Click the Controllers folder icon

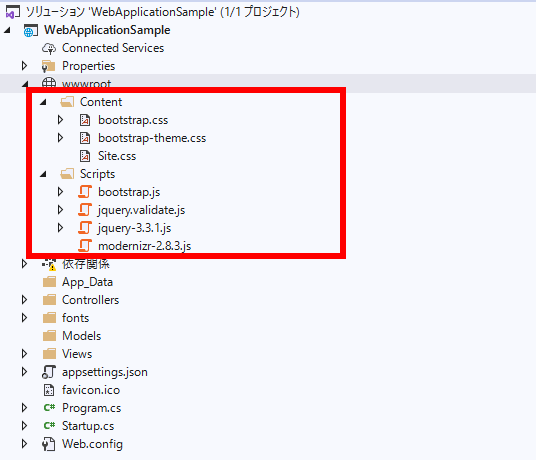50,300
